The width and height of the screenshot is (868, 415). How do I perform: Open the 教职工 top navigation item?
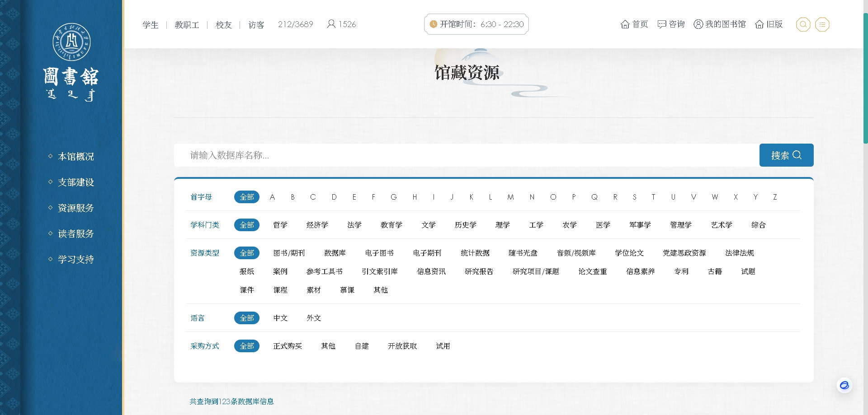[x=187, y=25]
